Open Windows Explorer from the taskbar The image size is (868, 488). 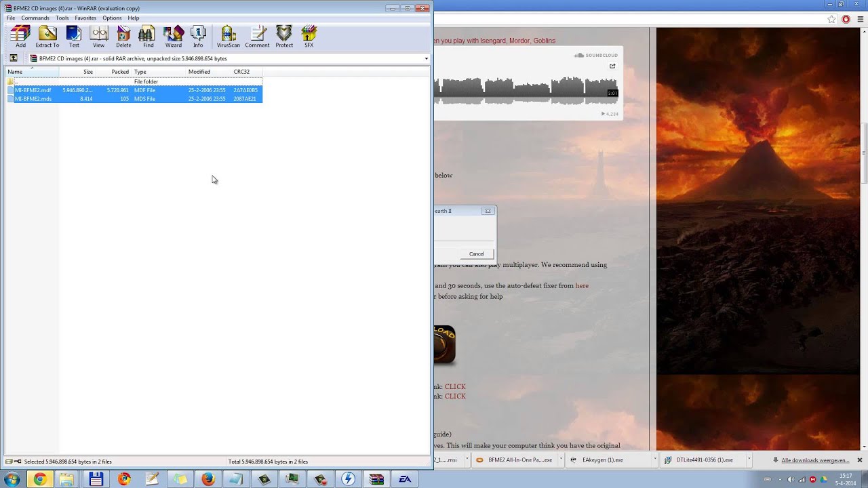pos(66,479)
